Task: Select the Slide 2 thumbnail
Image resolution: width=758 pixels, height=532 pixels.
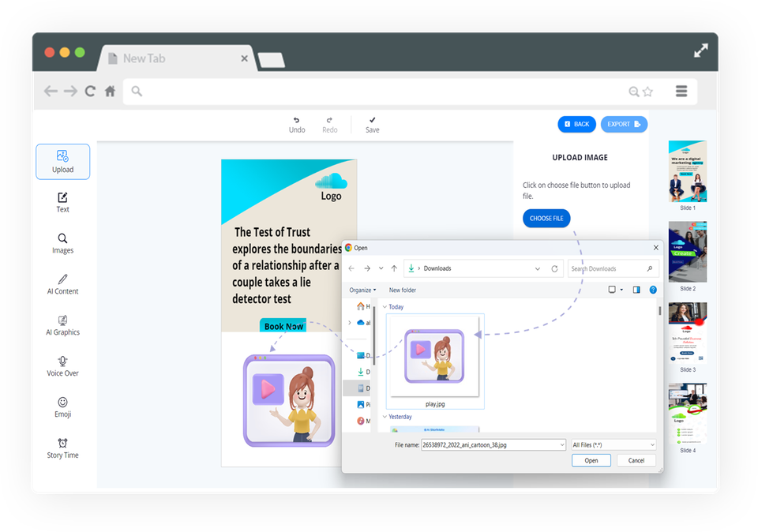Action: tap(688, 252)
